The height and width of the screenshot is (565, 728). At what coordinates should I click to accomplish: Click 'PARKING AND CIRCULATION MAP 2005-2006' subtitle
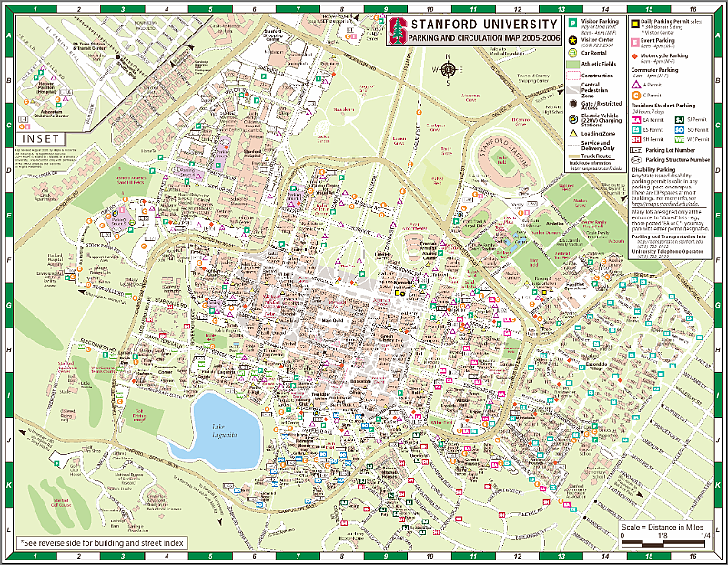point(484,38)
